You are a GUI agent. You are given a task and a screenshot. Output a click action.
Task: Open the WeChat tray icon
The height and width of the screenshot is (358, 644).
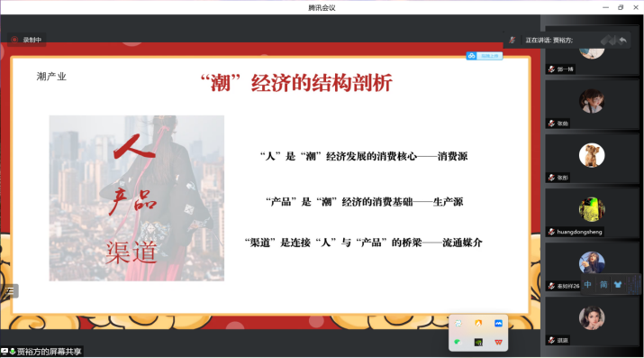point(458,342)
